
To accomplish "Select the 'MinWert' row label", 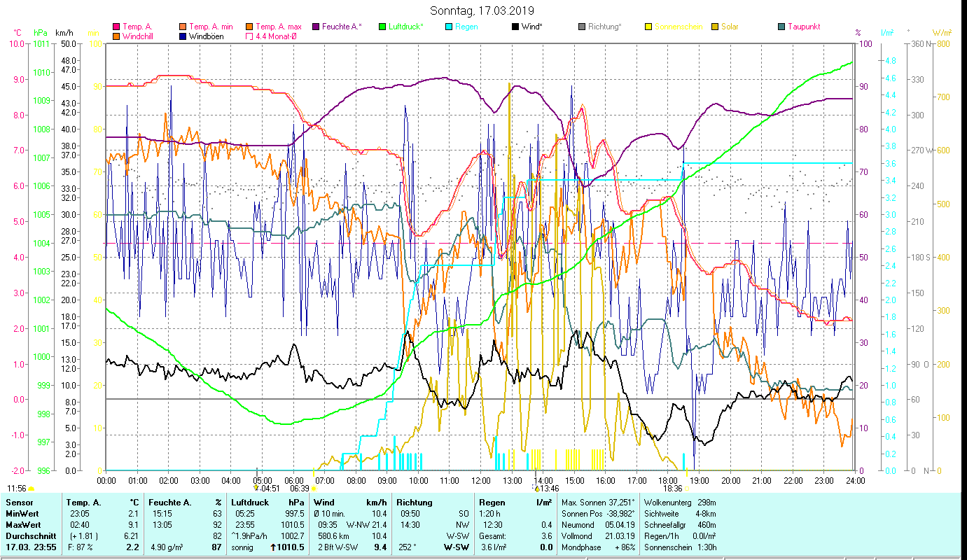I will coord(22,513).
